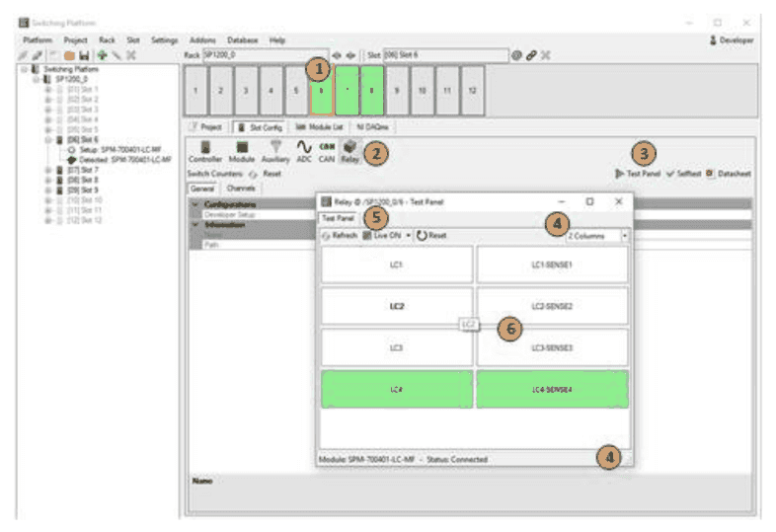The height and width of the screenshot is (532, 776).
Task: Switch off the green LC4 relay
Action: point(397,390)
